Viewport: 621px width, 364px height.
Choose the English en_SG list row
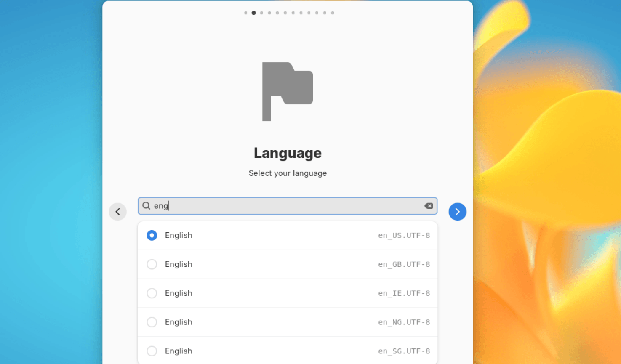point(288,351)
